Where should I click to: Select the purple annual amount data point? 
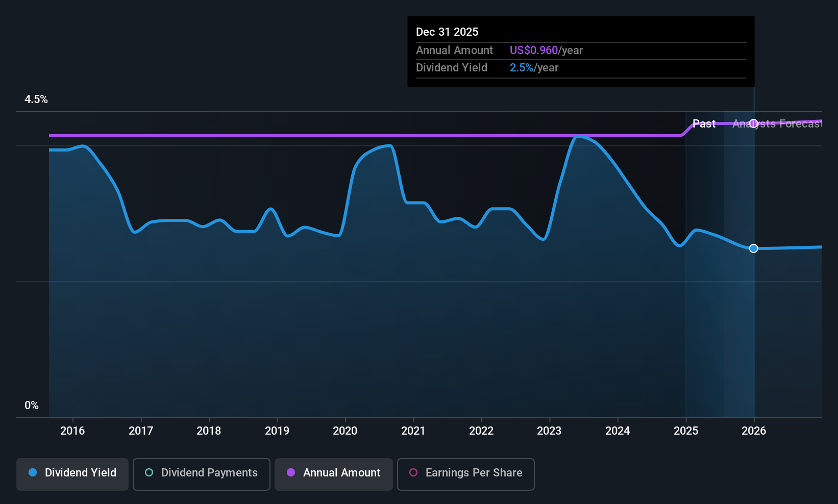[x=753, y=123]
